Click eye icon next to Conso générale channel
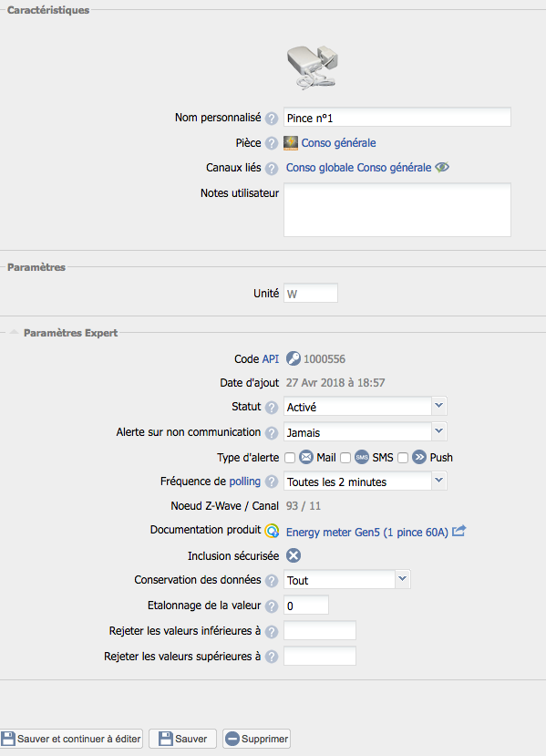Viewport: 546px width, 756px height. [x=442, y=167]
